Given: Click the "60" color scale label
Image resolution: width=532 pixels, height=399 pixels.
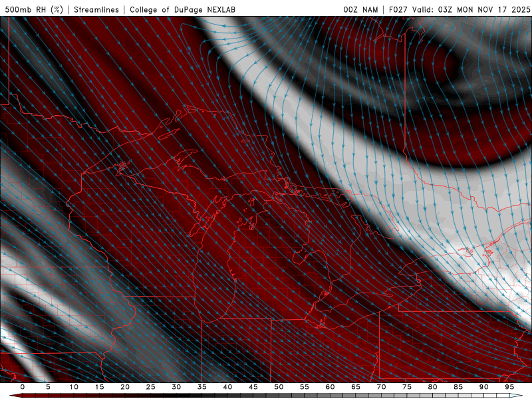Looking at the screenshot, I should 330,387.
